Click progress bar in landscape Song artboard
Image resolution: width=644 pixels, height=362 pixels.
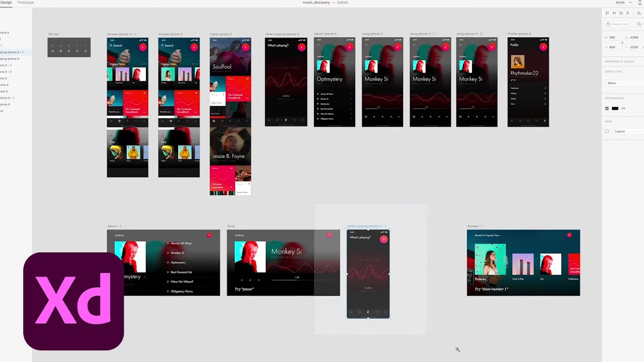tap(301, 280)
